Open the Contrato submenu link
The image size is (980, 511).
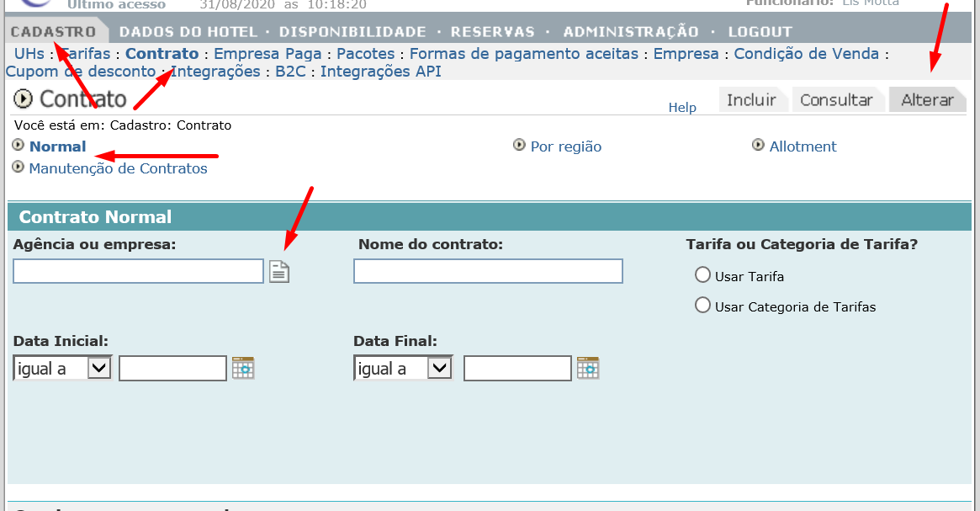162,54
